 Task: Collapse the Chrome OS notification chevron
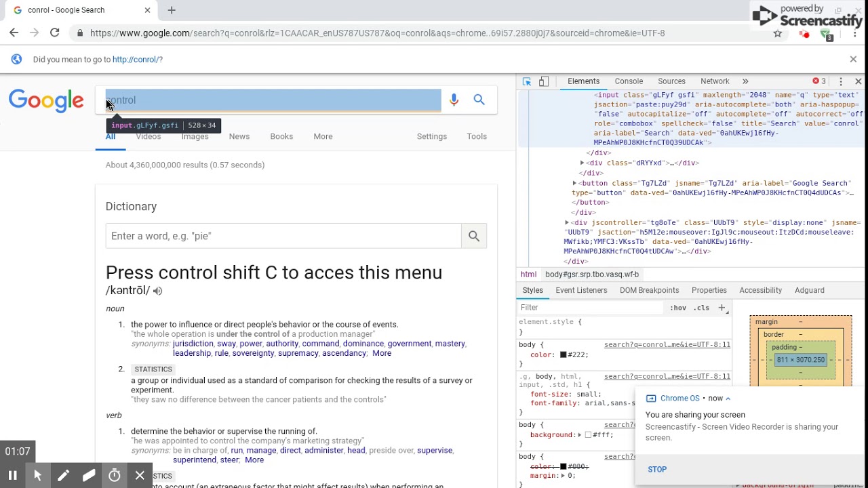click(x=728, y=399)
